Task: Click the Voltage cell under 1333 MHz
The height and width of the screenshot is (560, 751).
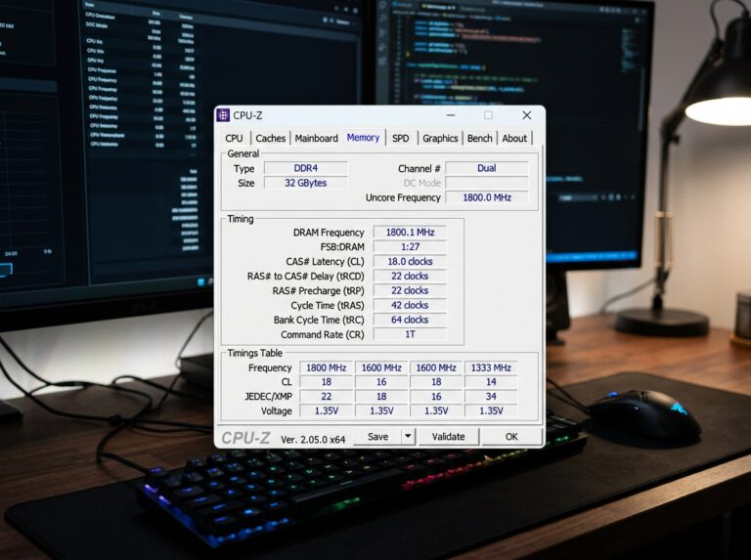Action: pos(491,410)
